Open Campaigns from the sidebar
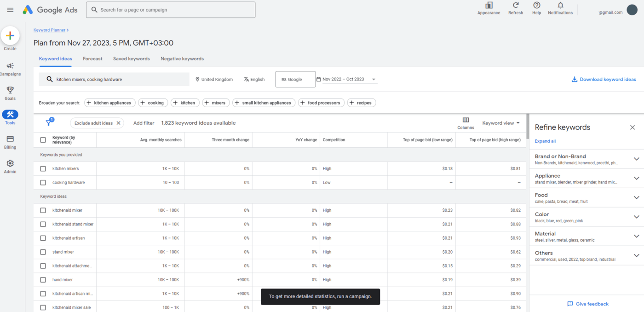 click(x=10, y=66)
